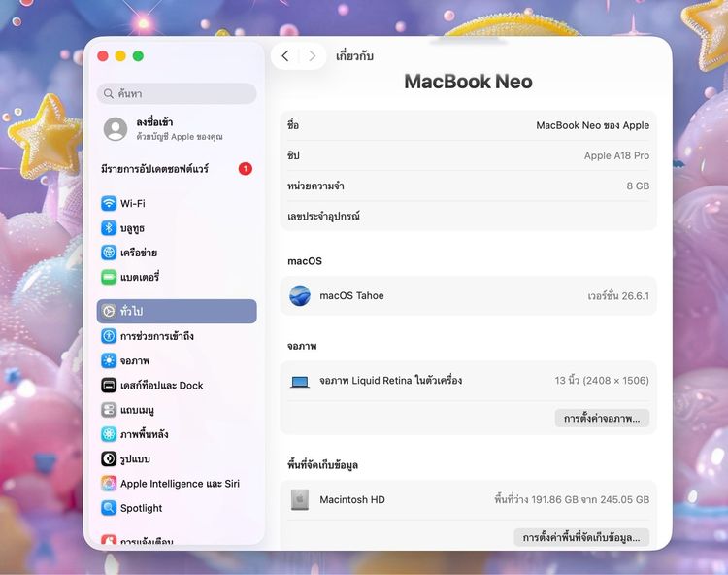Click the macOS Tahoe logo icon
728x575 pixels.
point(300,296)
